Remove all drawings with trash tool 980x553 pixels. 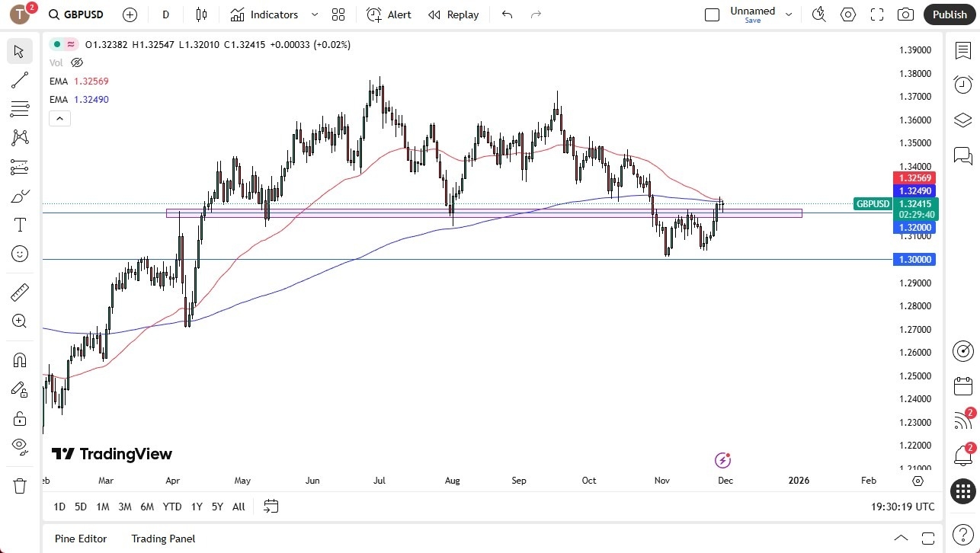pyautogui.click(x=19, y=473)
